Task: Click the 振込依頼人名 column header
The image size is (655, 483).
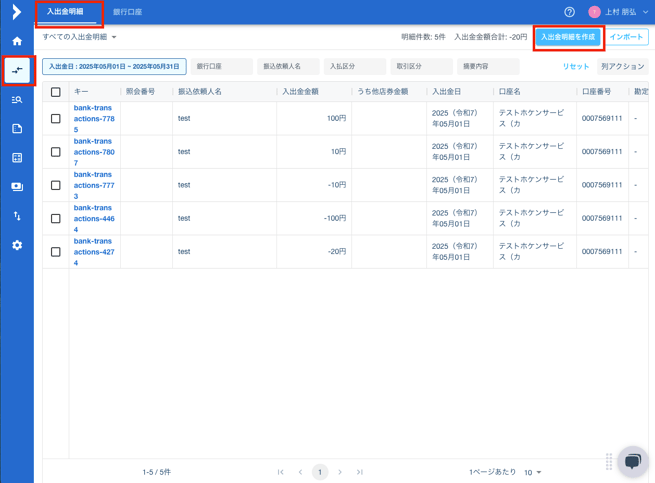Action: coord(200,92)
